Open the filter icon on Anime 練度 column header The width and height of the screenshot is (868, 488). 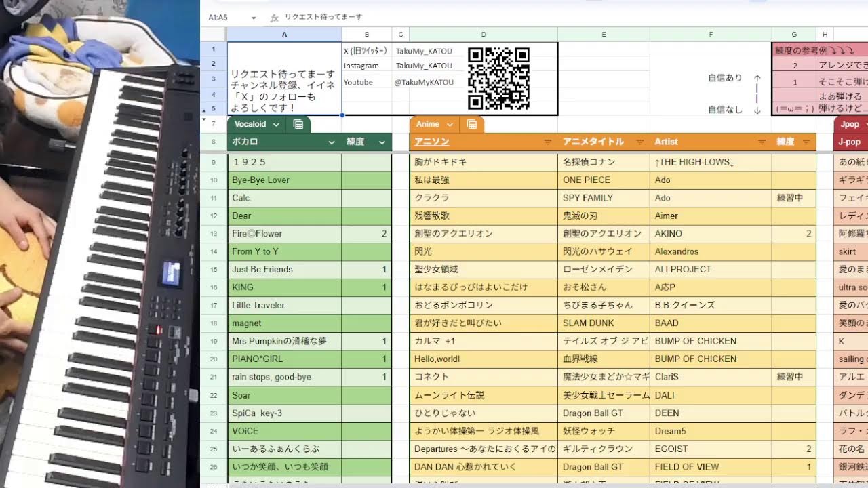pos(806,142)
